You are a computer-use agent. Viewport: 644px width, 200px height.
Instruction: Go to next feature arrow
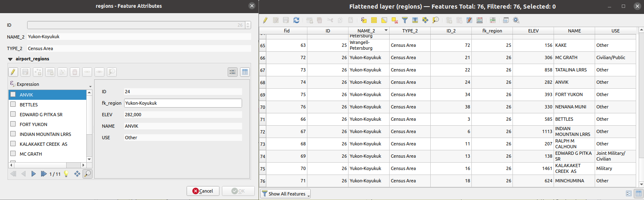33,174
